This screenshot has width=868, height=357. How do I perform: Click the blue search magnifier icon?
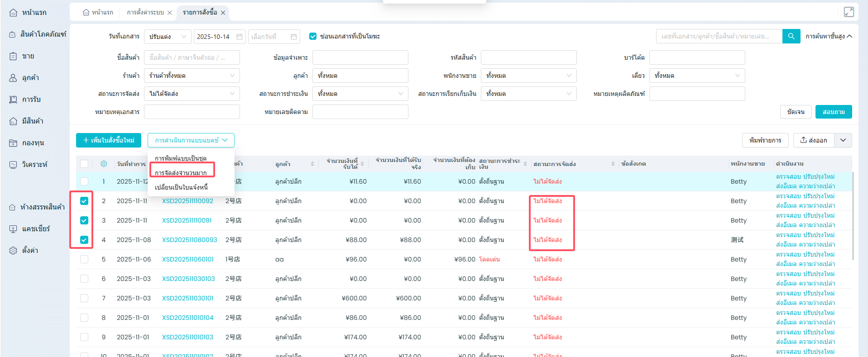791,36
